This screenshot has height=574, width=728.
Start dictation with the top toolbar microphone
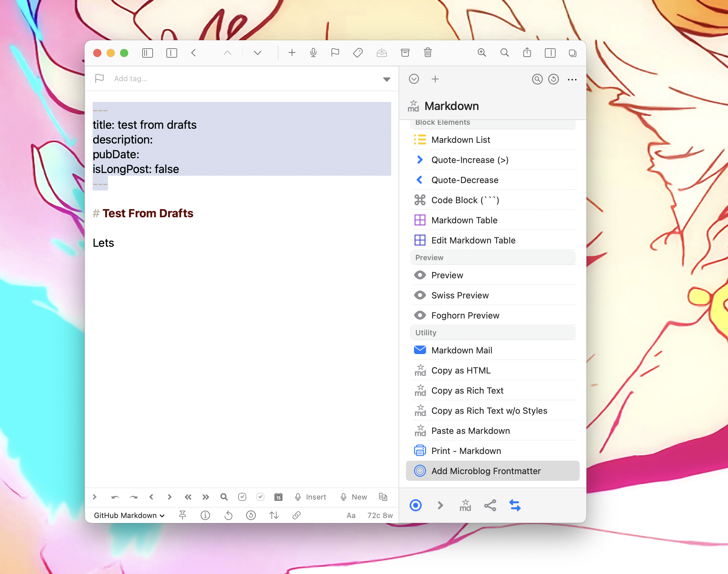313,52
